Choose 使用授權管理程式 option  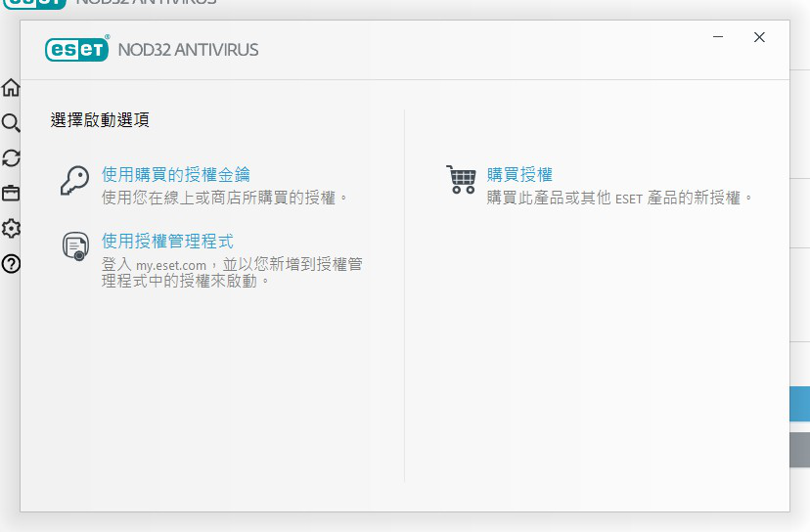167,241
